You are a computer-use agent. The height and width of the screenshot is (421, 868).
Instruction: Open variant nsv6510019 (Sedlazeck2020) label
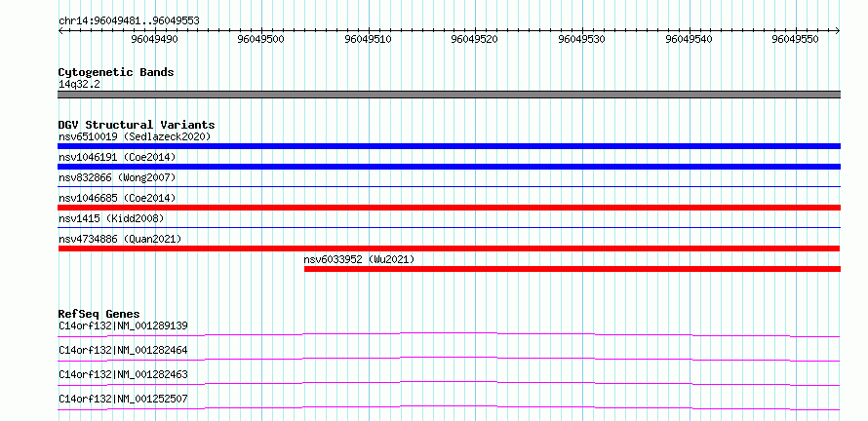coord(135,136)
